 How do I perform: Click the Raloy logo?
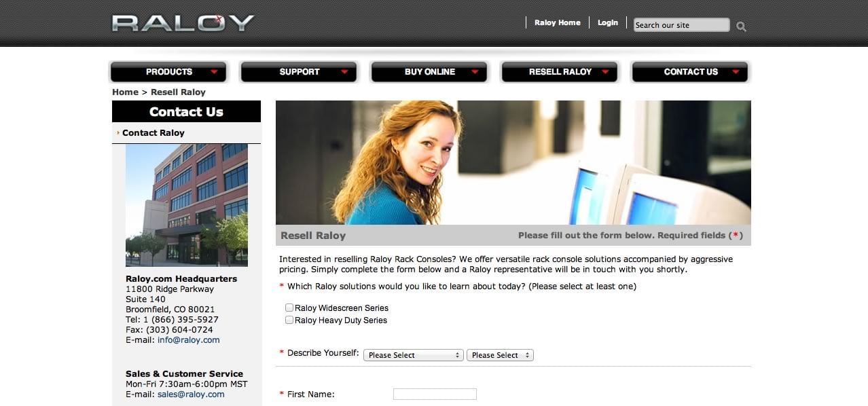tap(183, 23)
